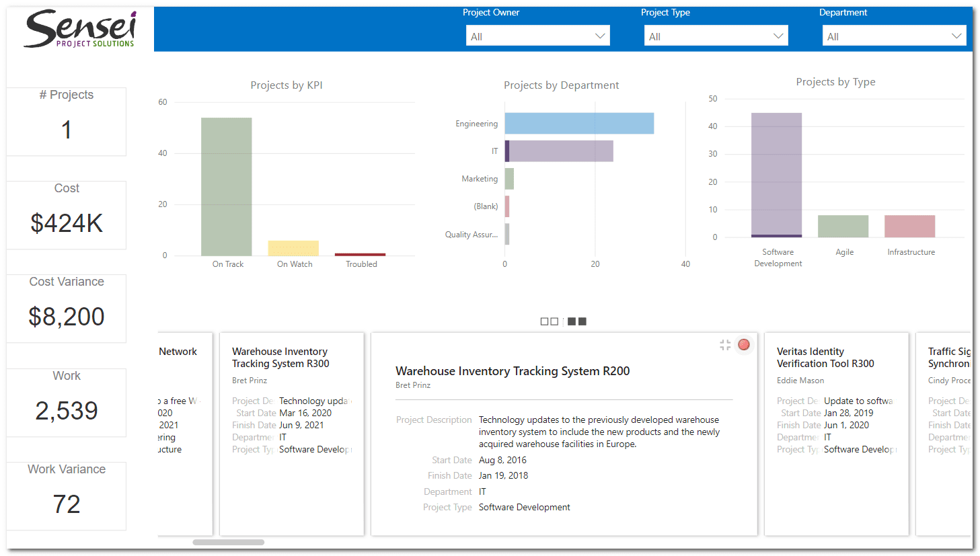Click the Work card showing 2,539
Viewport: 980px width, 556px height.
67,403
